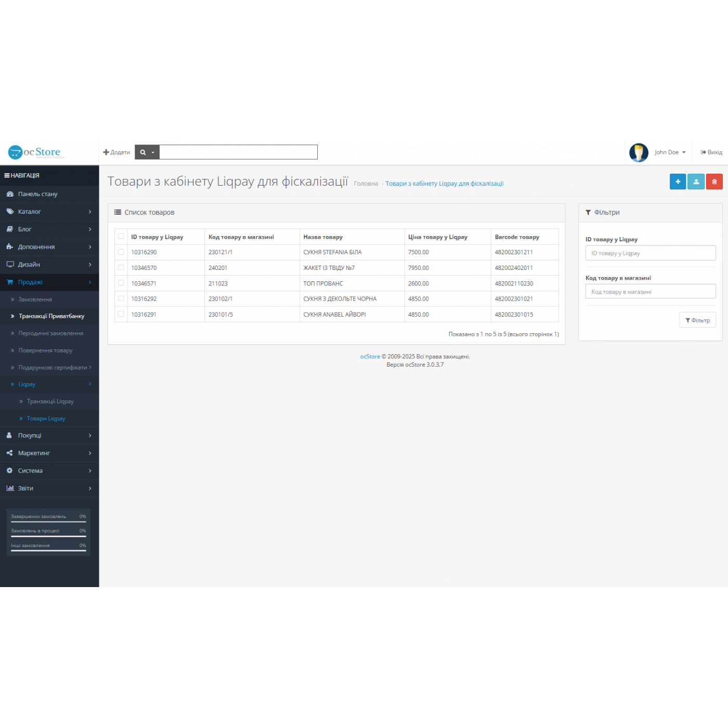Toggle the select-all checkbox in table header
728x728 pixels.
pyautogui.click(x=121, y=237)
